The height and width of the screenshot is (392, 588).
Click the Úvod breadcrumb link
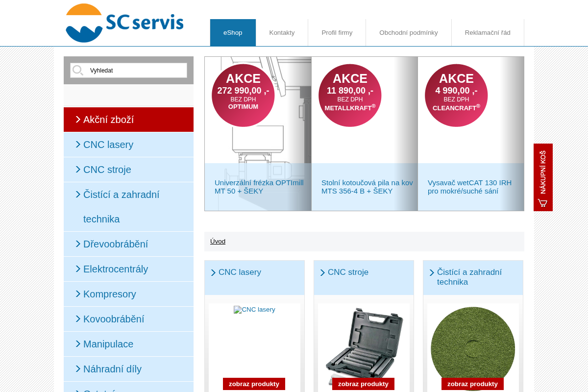[x=218, y=241]
